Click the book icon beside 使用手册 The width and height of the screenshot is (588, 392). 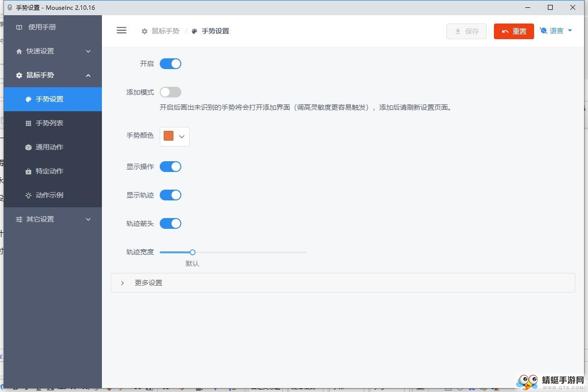coord(19,27)
